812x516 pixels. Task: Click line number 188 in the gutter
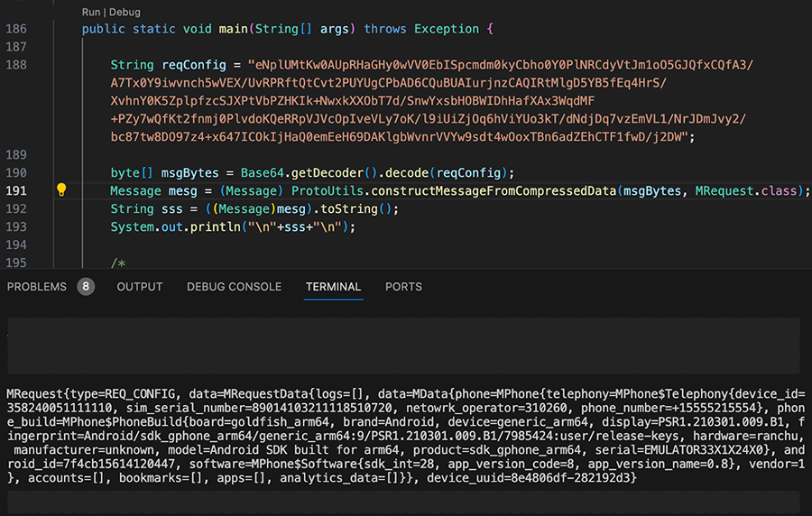tap(16, 65)
